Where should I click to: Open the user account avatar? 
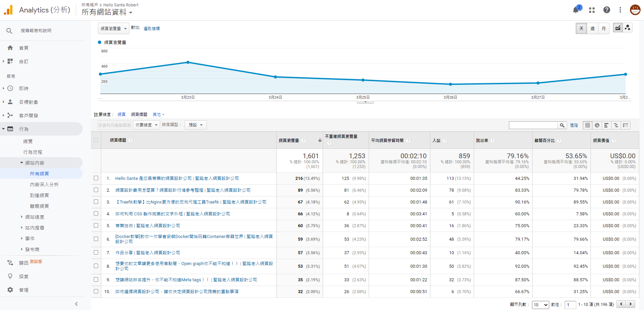[635, 10]
